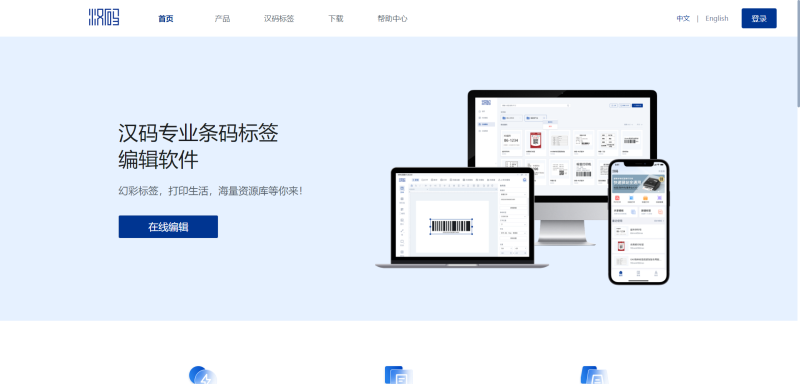This screenshot has height=384, width=800.
Task: Click the 登录 button
Action: (759, 18)
